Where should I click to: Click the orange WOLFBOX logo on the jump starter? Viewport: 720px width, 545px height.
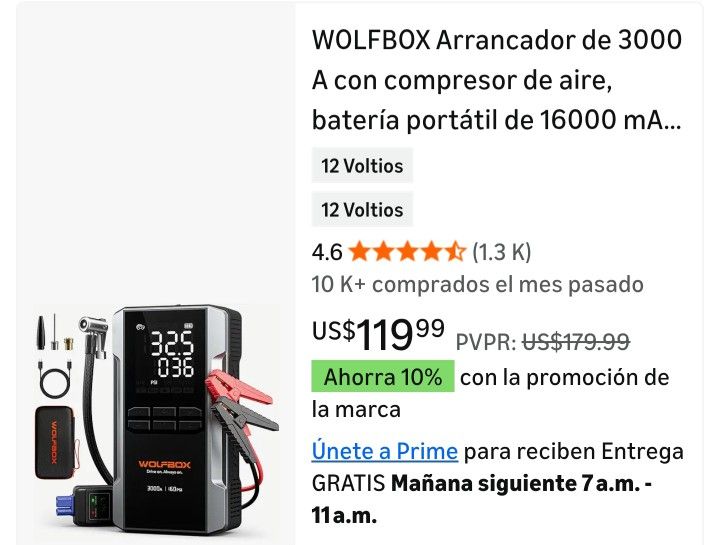(x=164, y=464)
